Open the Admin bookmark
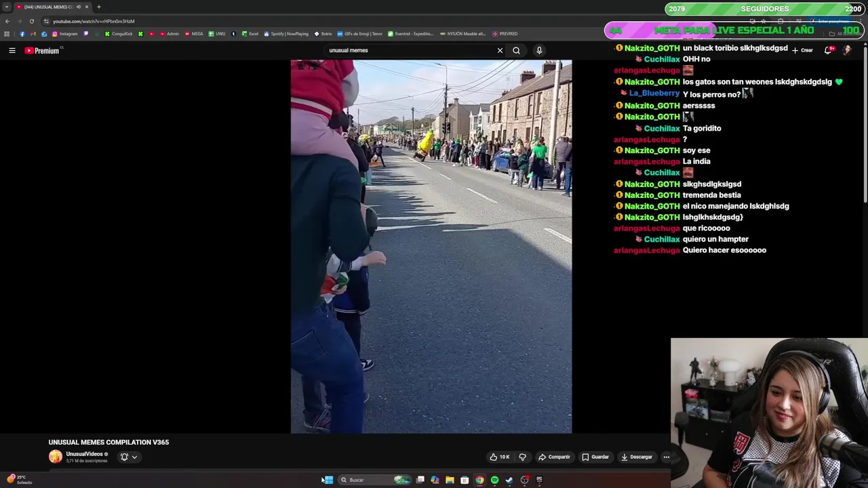868x488 pixels. pos(170,34)
